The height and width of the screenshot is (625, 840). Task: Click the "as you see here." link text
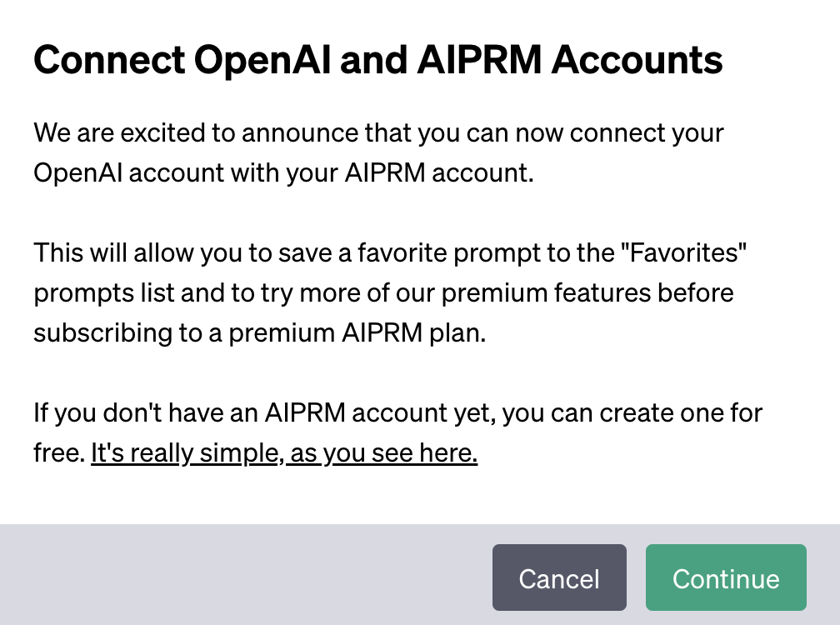click(382, 454)
